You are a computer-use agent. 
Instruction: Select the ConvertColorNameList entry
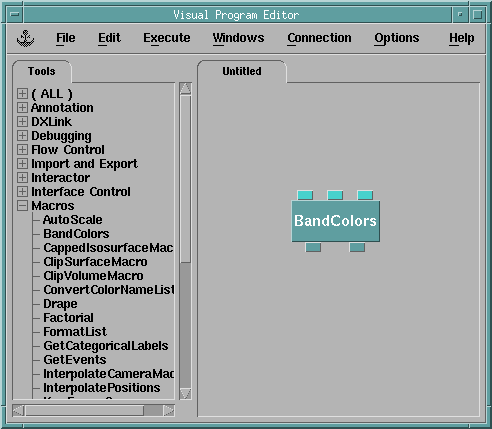click(x=109, y=290)
